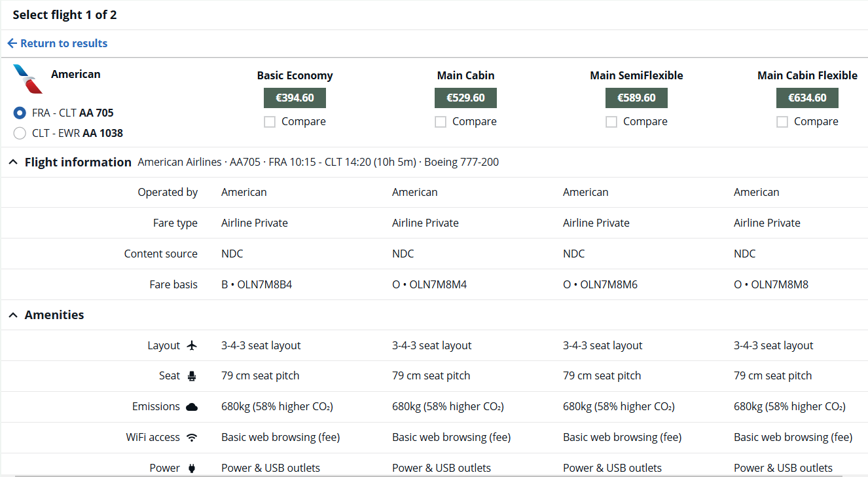The height and width of the screenshot is (477, 868).
Task: Click the cloud icon beside Emissions
Action: pos(192,407)
